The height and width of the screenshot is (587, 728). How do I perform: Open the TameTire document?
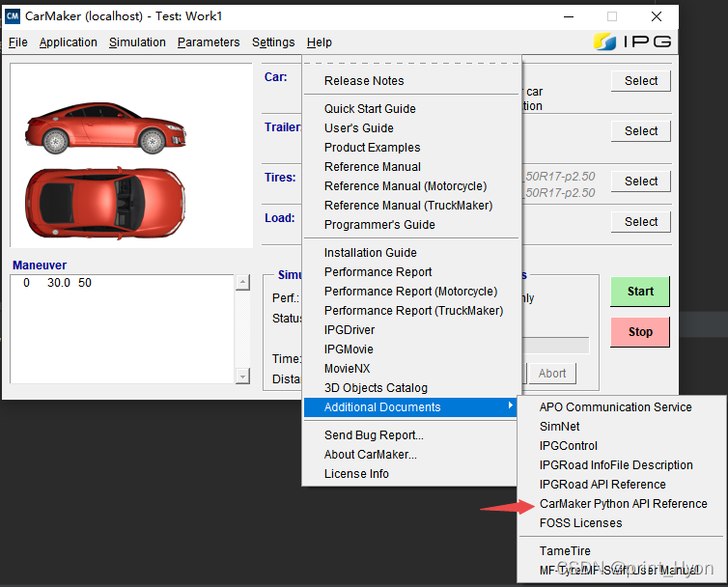(x=621, y=550)
